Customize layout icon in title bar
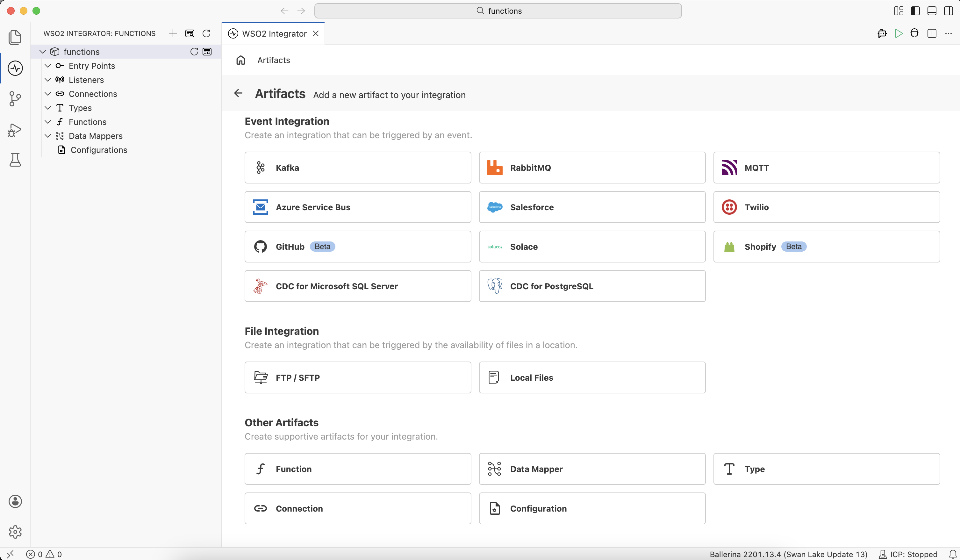 click(x=899, y=11)
